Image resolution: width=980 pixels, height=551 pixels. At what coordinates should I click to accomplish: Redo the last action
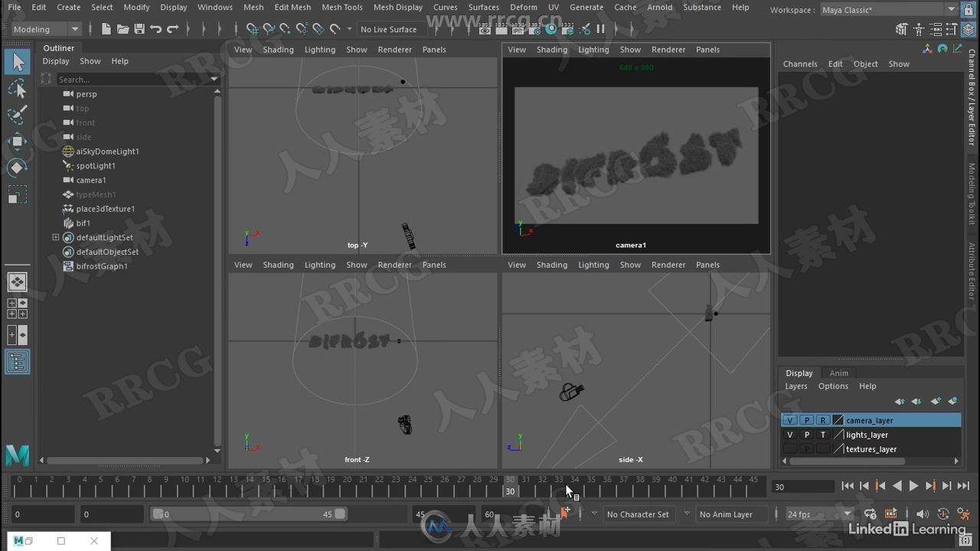click(173, 29)
